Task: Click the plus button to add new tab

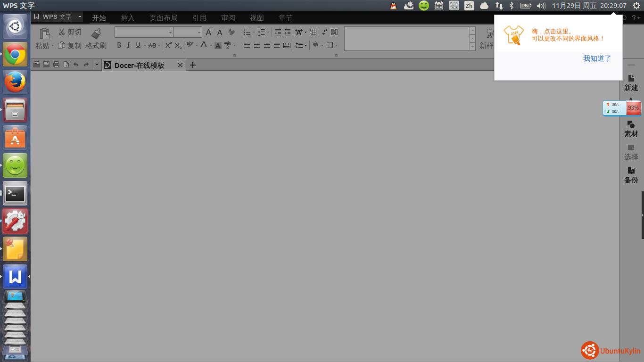Action: (192, 65)
